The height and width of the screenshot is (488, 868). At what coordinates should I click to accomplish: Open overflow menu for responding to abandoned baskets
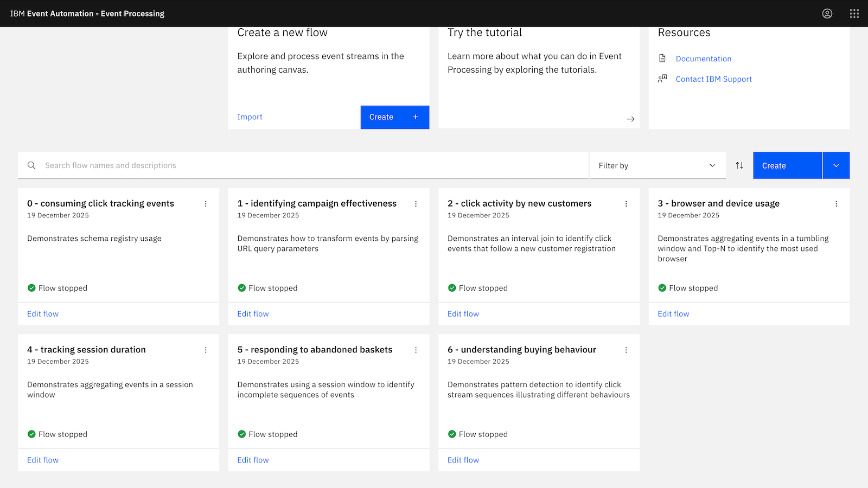pyautogui.click(x=416, y=350)
